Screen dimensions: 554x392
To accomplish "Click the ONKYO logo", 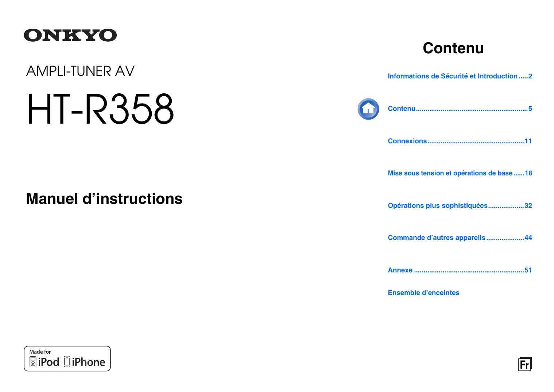I will click(70, 35).
